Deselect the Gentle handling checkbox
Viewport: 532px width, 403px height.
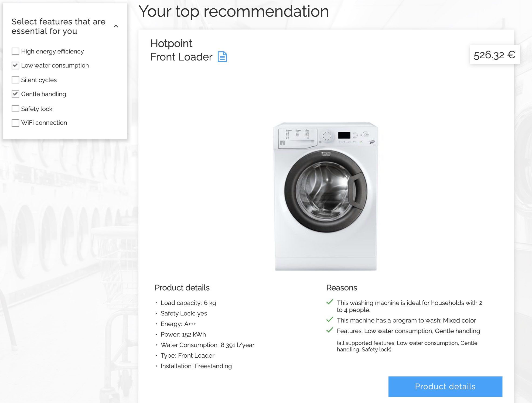15,94
